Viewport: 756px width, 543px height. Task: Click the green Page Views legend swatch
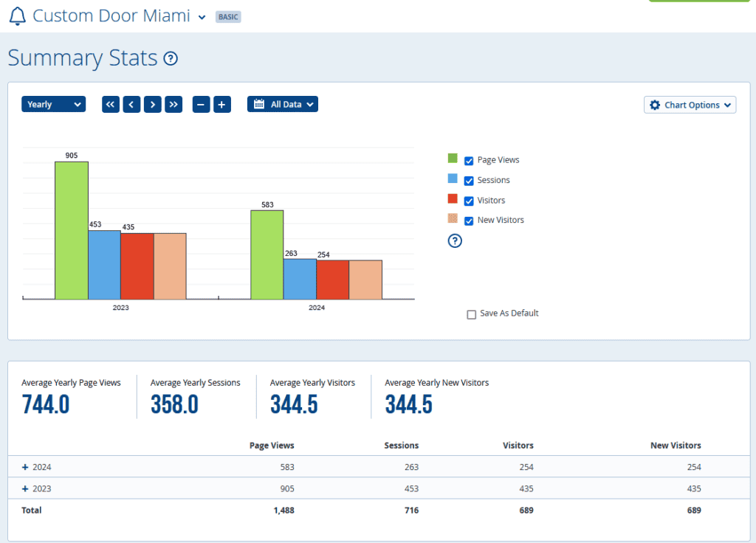coord(453,159)
